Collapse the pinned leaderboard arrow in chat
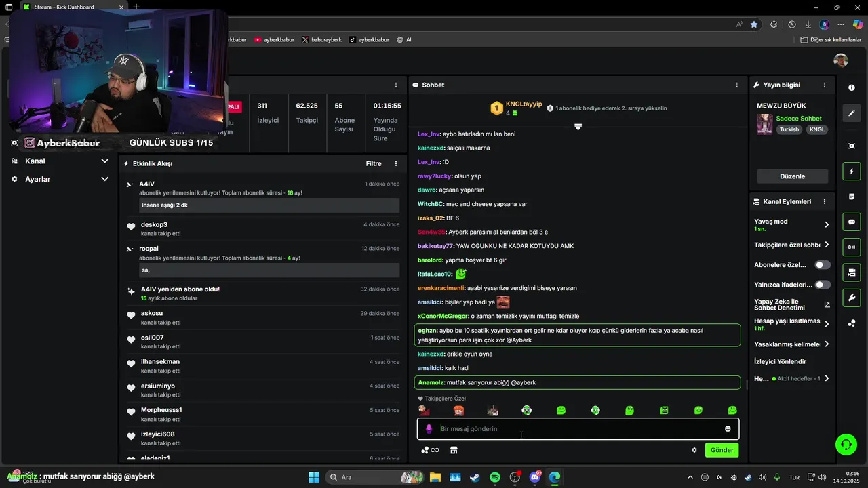868x488 pixels. [x=578, y=127]
